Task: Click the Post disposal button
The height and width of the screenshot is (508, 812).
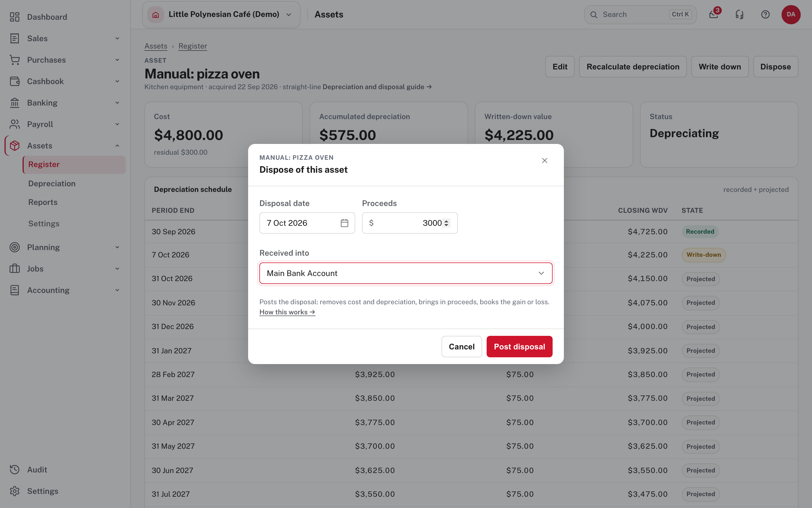Action: point(519,346)
